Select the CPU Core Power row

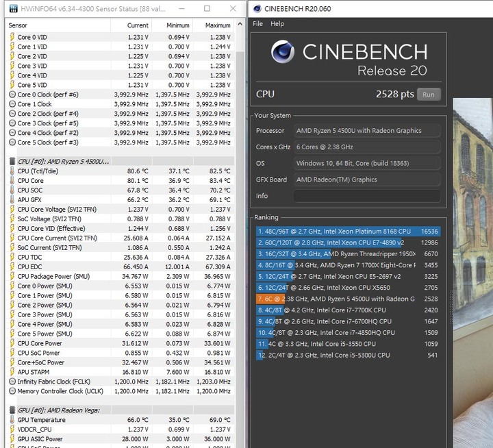pos(121,343)
